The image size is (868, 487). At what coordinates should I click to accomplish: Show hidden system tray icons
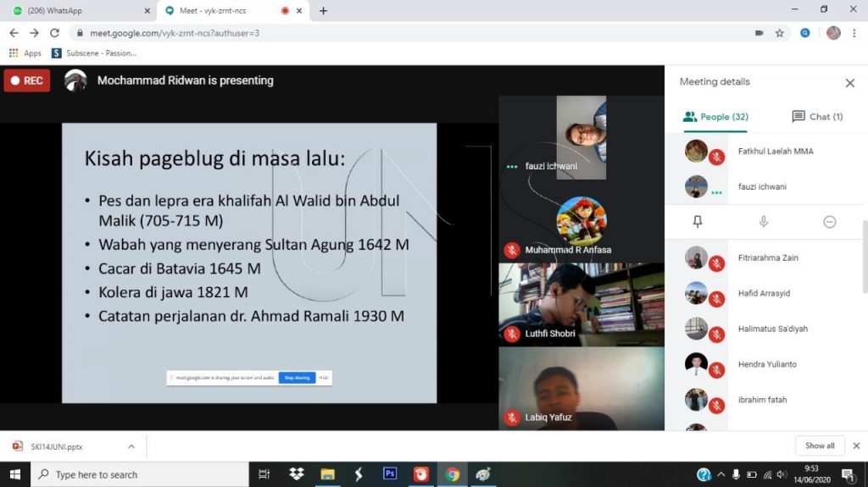pyautogui.click(x=721, y=474)
